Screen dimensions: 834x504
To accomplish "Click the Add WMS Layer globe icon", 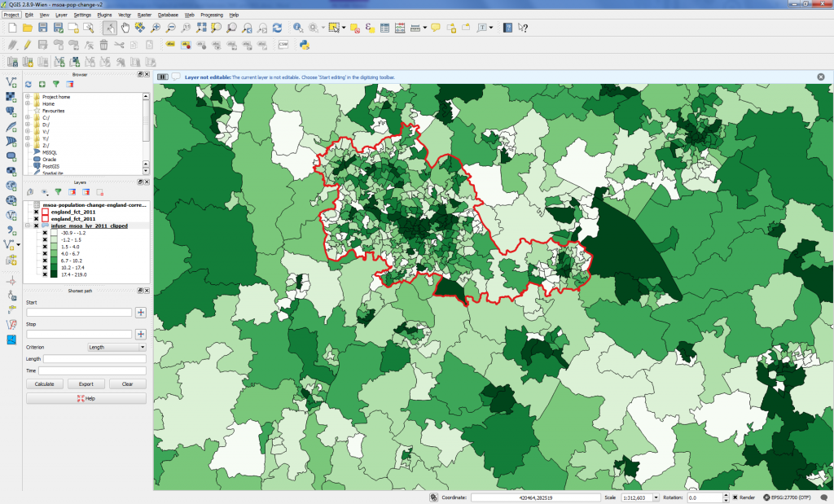I will 11,186.
